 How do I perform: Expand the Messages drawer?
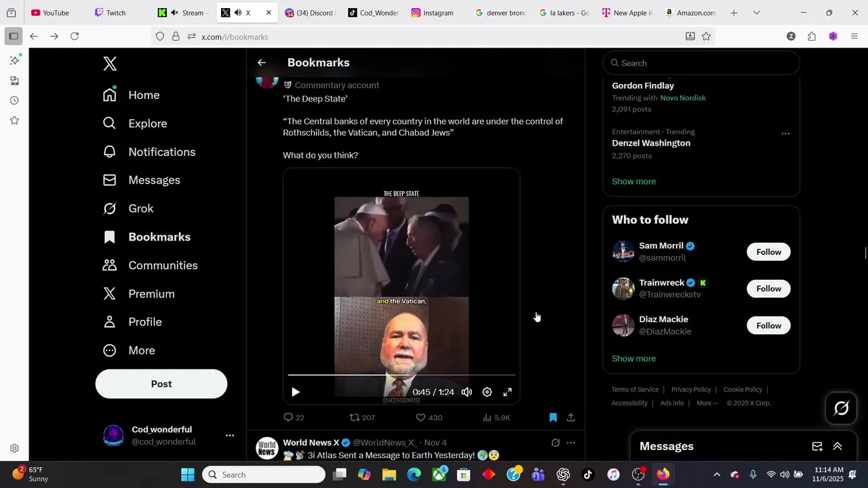837,446
